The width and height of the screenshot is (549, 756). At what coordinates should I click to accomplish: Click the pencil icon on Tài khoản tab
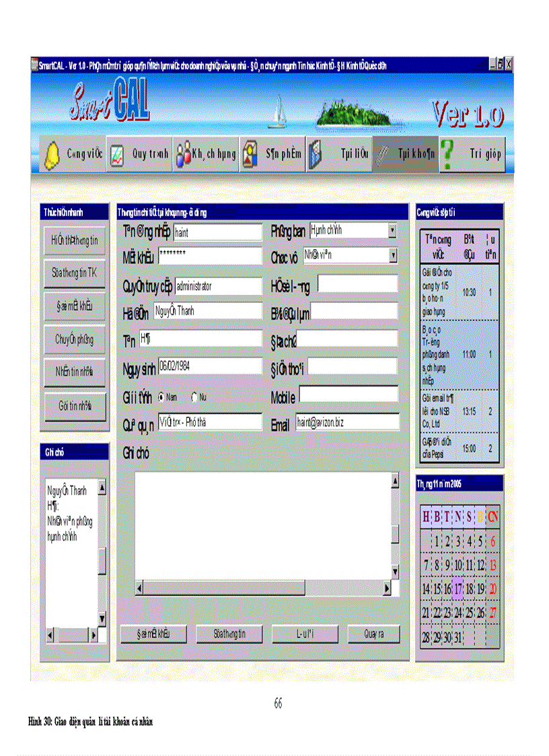[381, 153]
